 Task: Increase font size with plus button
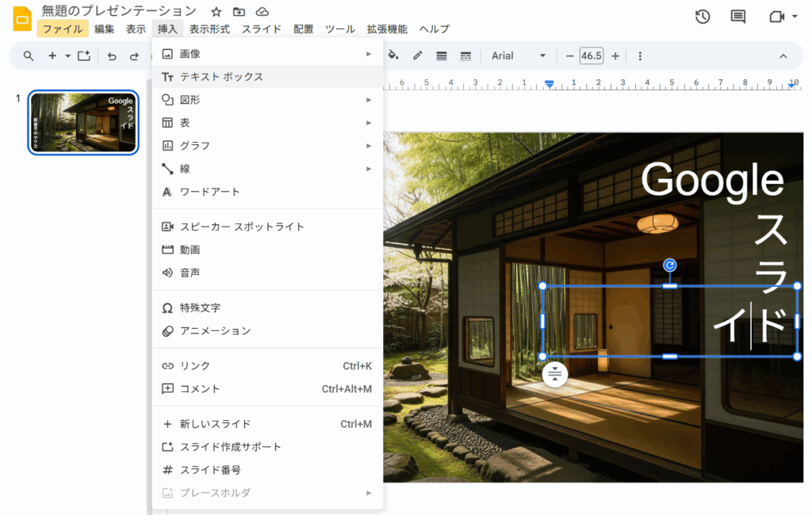615,55
